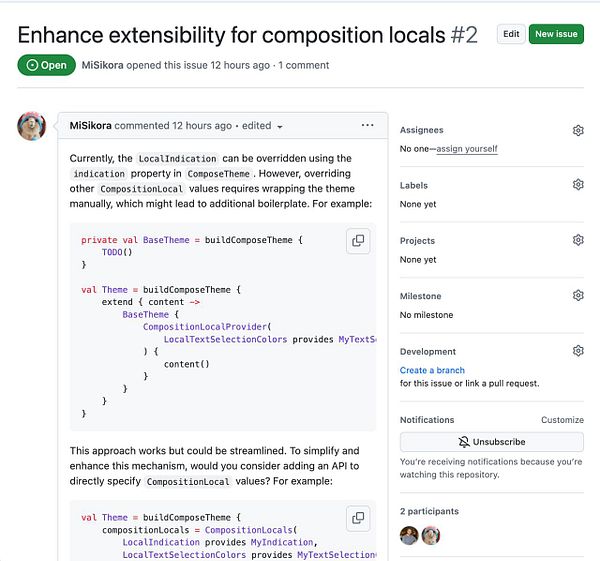Click the green Open status badge
Image resolution: width=600 pixels, height=561 pixels.
46,65
